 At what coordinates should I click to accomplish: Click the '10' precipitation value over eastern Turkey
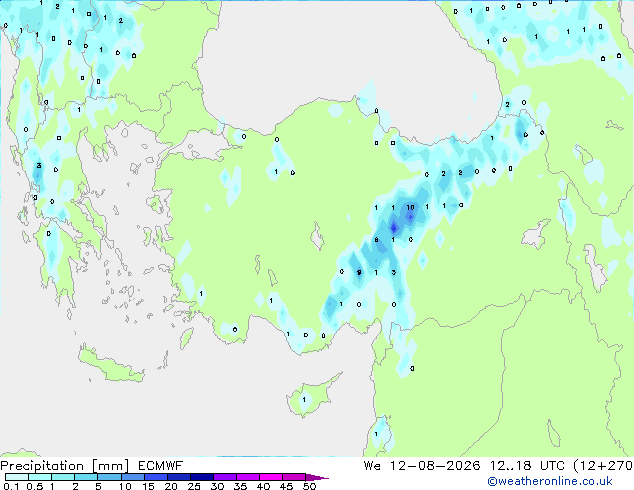[x=410, y=207]
